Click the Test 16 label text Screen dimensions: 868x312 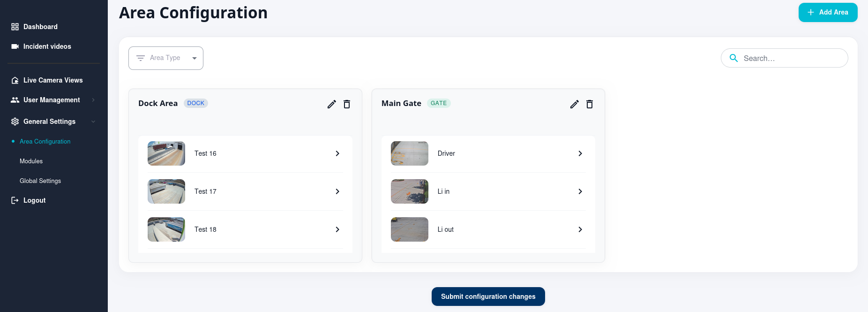[x=205, y=153]
